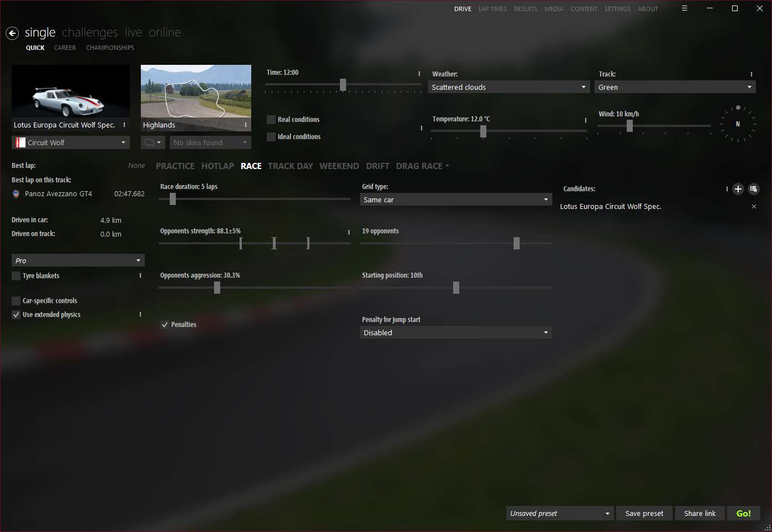Click the wind direction compass

click(x=738, y=124)
